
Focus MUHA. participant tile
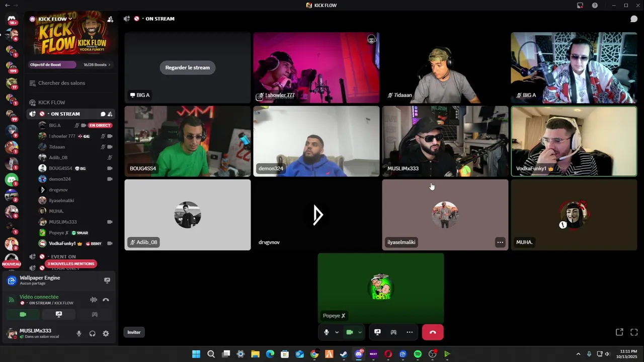point(574,215)
